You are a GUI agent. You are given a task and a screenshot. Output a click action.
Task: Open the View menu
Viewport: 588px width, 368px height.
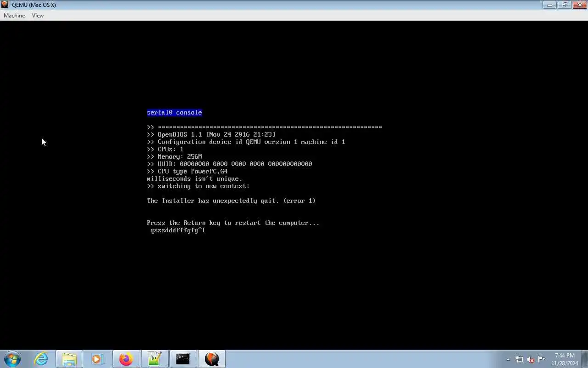(38, 16)
